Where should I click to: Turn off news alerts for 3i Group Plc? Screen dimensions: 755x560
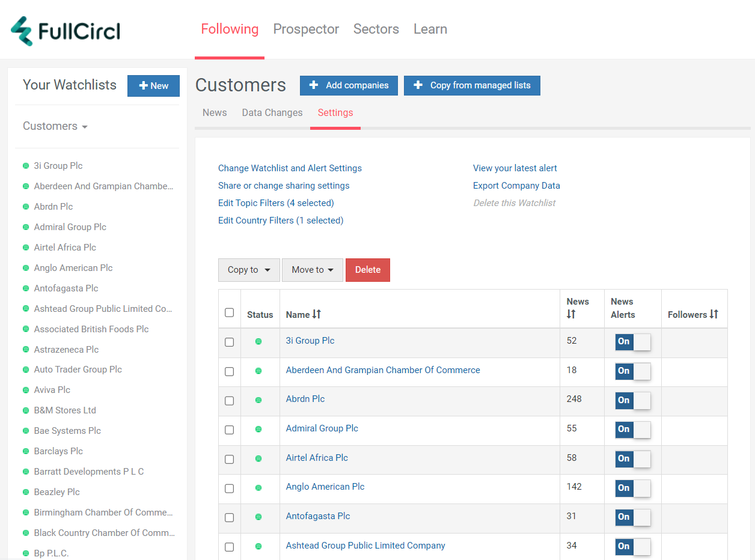click(633, 342)
